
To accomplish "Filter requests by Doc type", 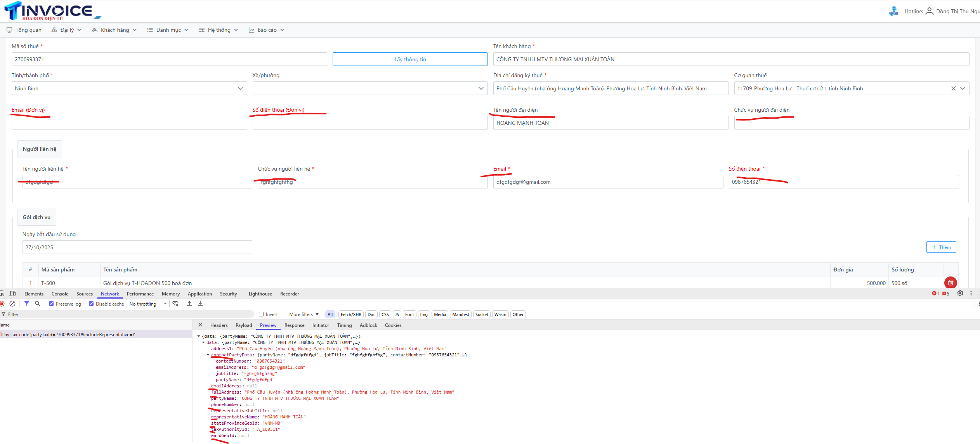I will 371,314.
